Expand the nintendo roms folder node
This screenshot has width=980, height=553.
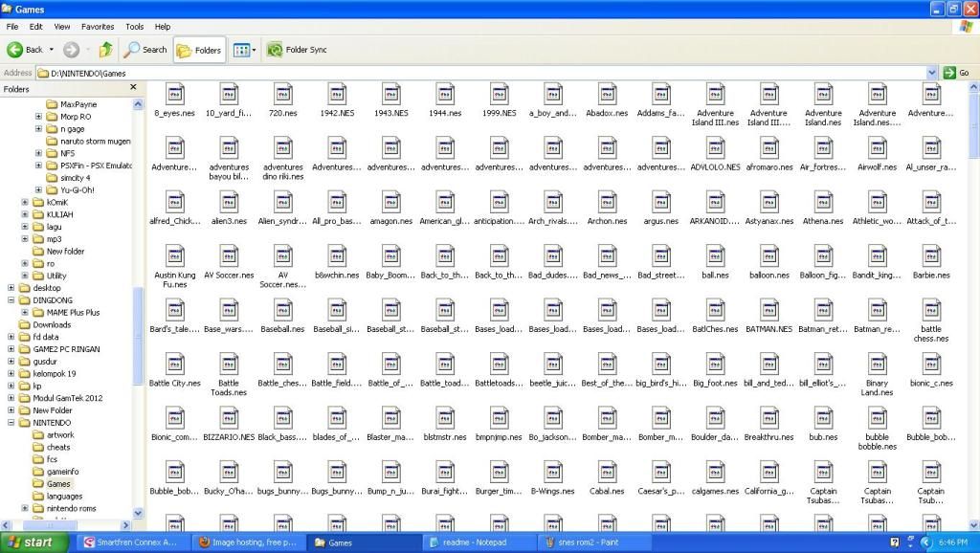coord(25,508)
